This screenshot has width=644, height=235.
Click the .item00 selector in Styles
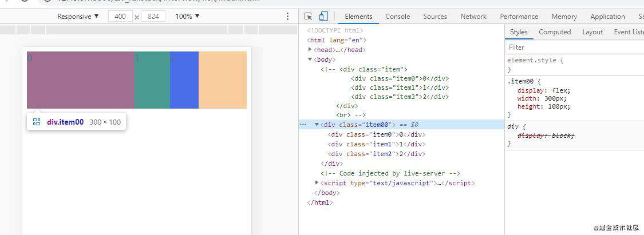click(521, 81)
